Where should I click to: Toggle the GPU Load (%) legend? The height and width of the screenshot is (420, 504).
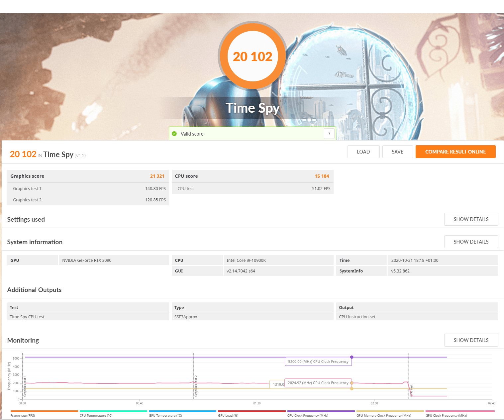(252, 414)
